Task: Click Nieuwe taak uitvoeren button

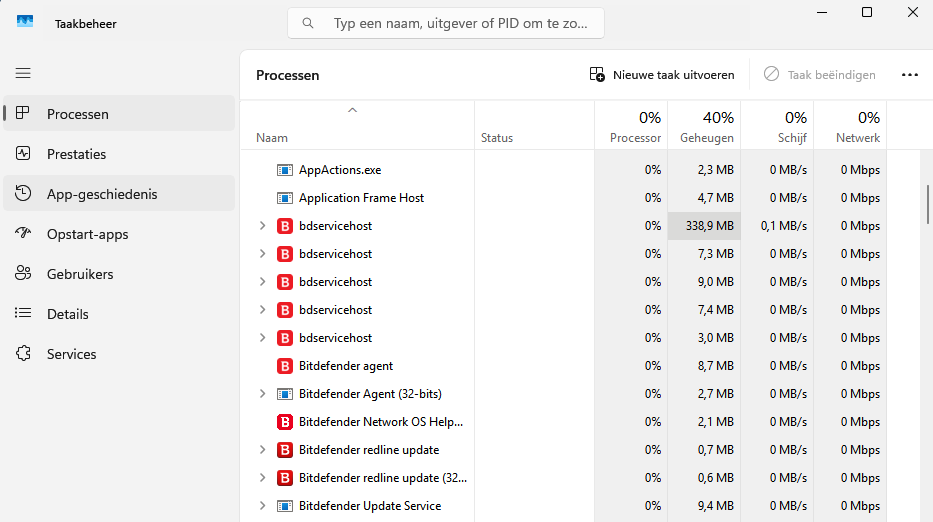Action: click(662, 74)
